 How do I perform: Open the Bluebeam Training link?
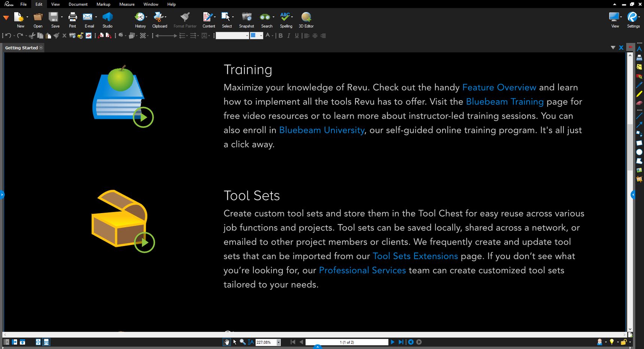tap(505, 101)
